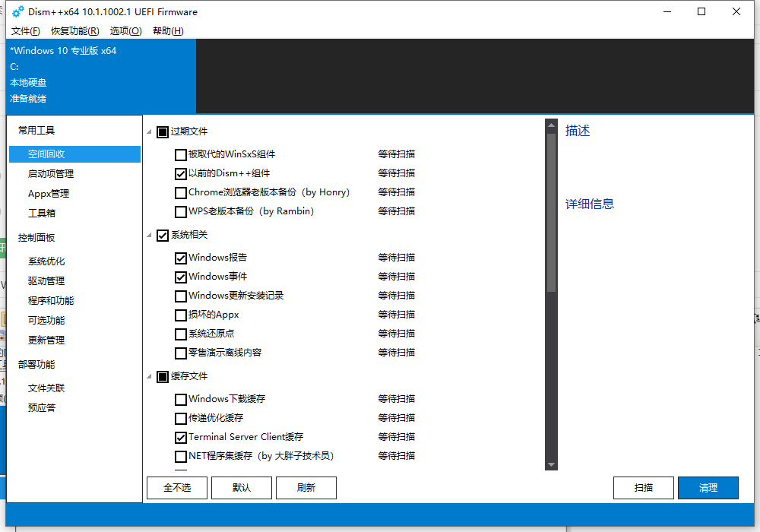Screen dimensions: 760x532
Task: Check 传递优化缓存
Action: [180, 418]
